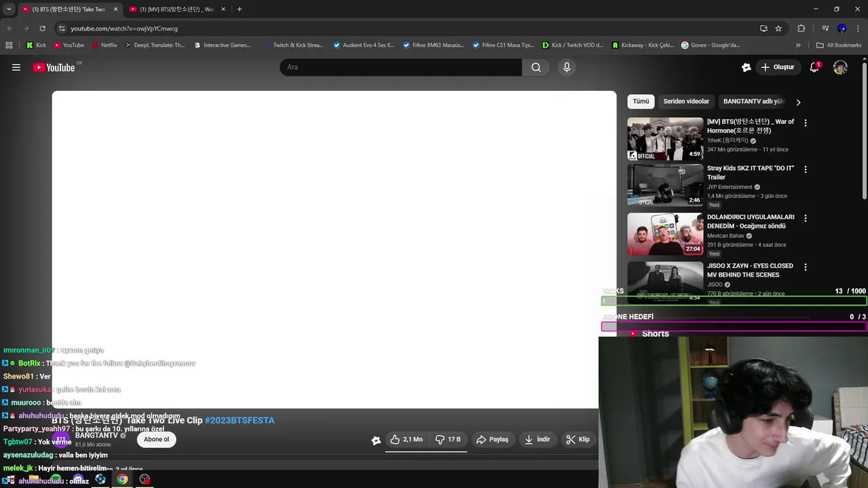
Task: Open options for Stray Kids trailer
Action: pyautogui.click(x=805, y=169)
